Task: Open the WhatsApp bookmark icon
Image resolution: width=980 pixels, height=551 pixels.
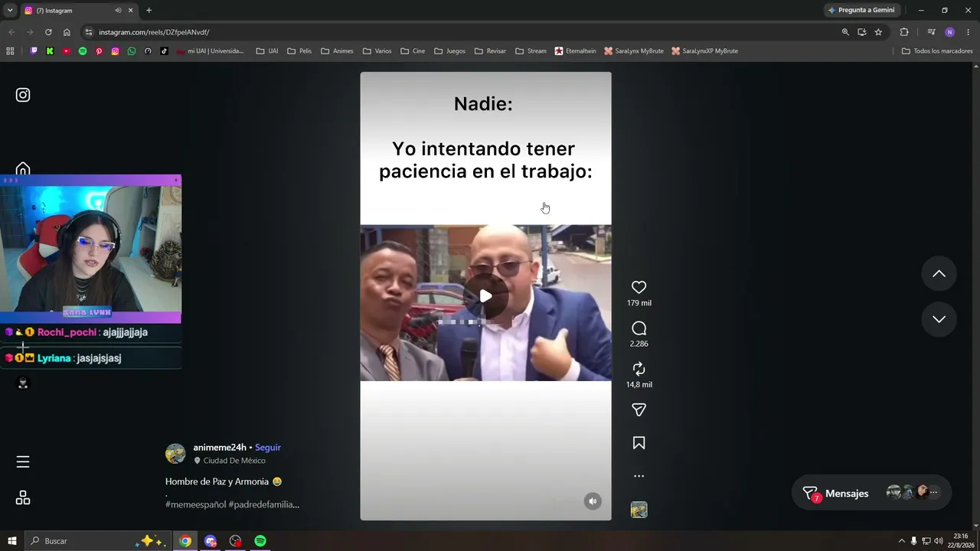Action: [132, 51]
